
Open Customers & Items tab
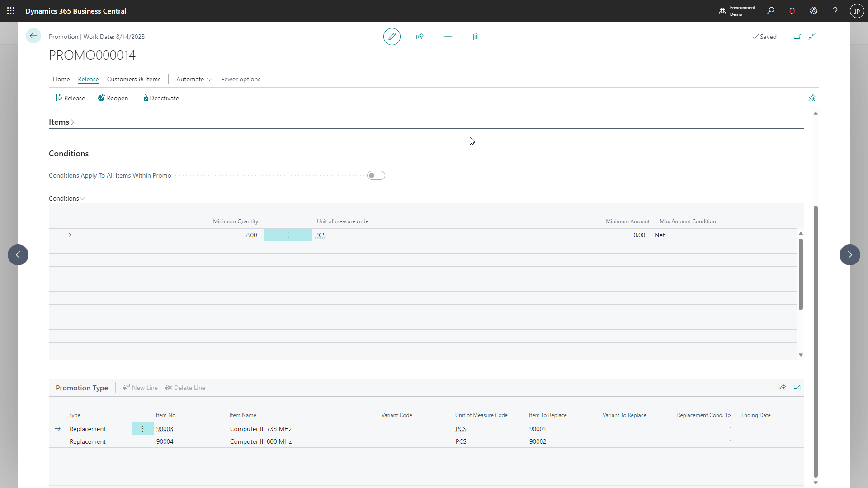(134, 79)
